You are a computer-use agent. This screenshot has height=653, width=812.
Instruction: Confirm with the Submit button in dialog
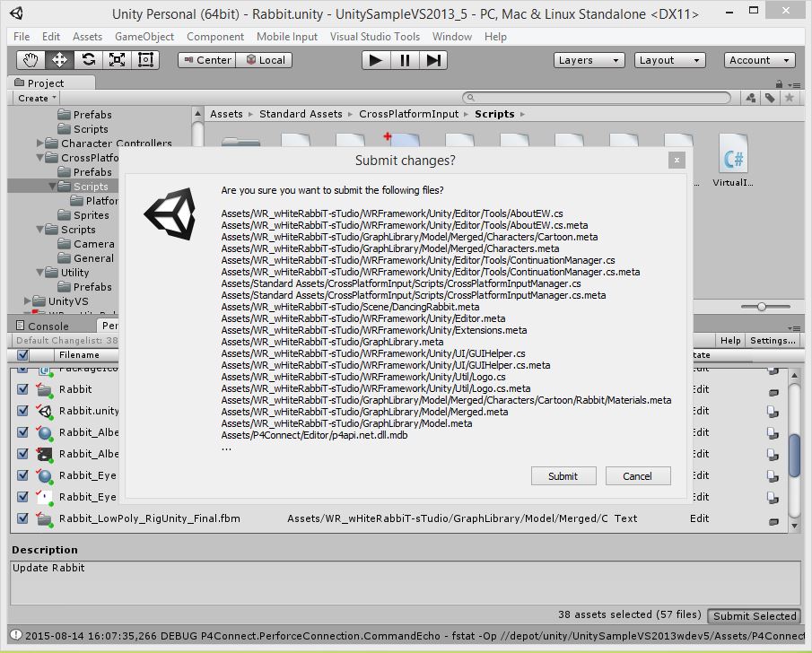[563, 476]
